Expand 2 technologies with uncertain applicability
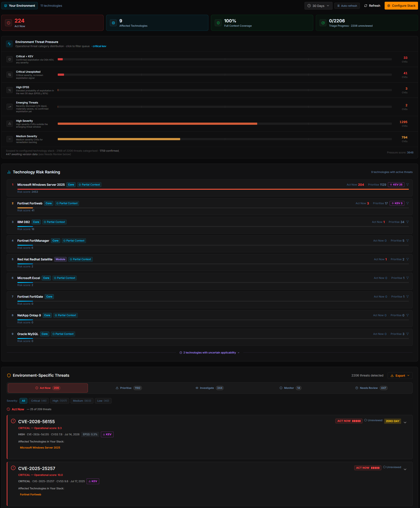Image resolution: width=420 pixels, height=508 pixels. (209, 353)
